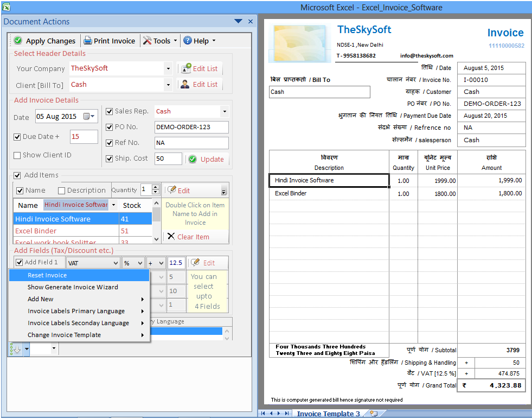Click the Update button label
Viewport: 532px width, 419px height.
point(212,159)
